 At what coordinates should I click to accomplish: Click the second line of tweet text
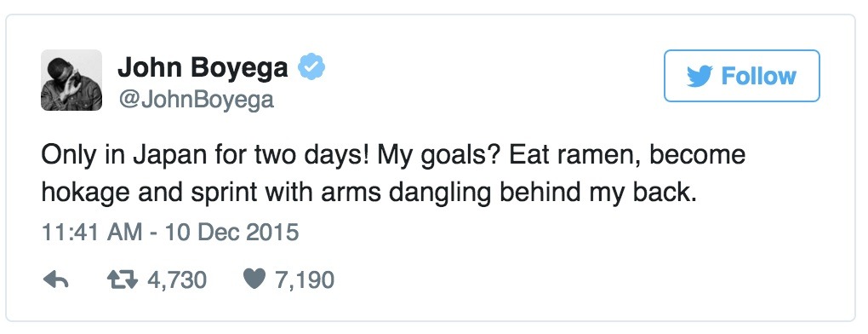[368, 193]
